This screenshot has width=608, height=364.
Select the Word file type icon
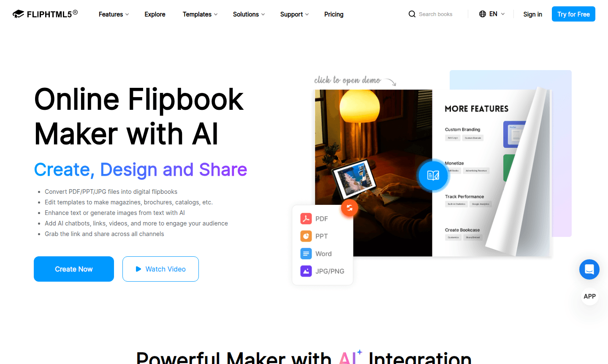[x=306, y=253]
